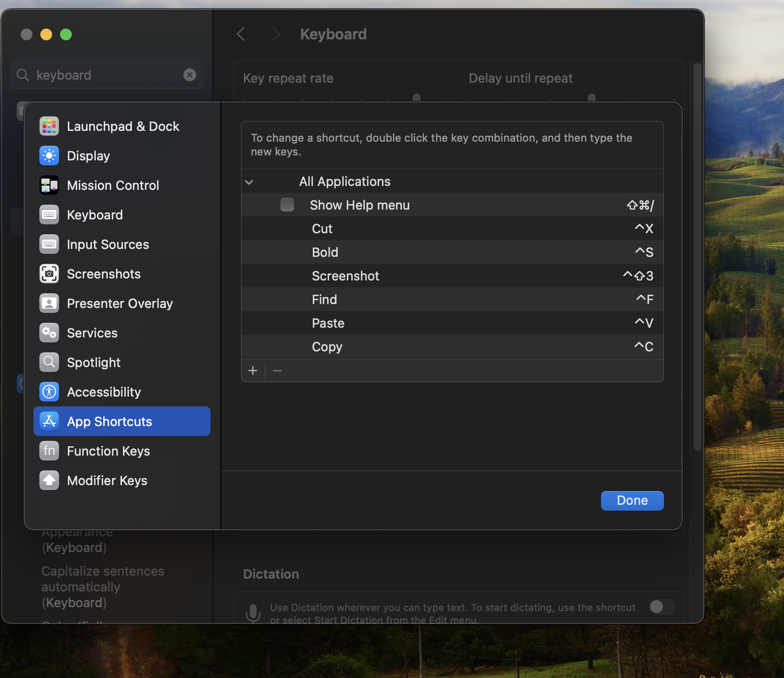
Task: Click the yellow minimize window button
Action: (x=46, y=34)
